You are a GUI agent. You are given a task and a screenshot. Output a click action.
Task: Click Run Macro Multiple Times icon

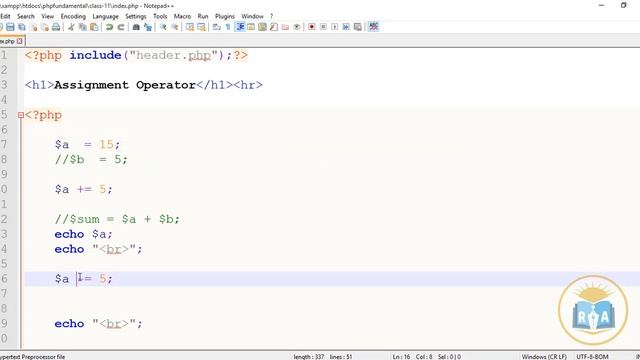point(346,27)
